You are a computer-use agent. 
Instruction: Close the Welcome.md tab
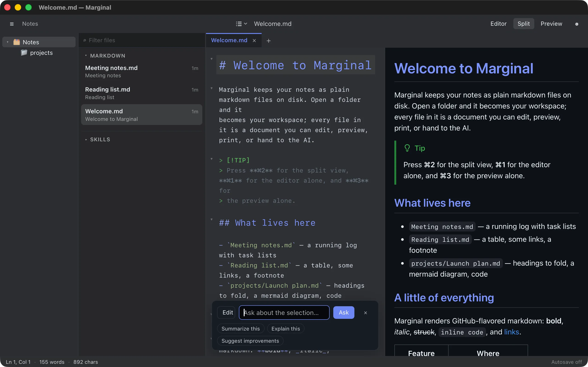[x=254, y=41]
